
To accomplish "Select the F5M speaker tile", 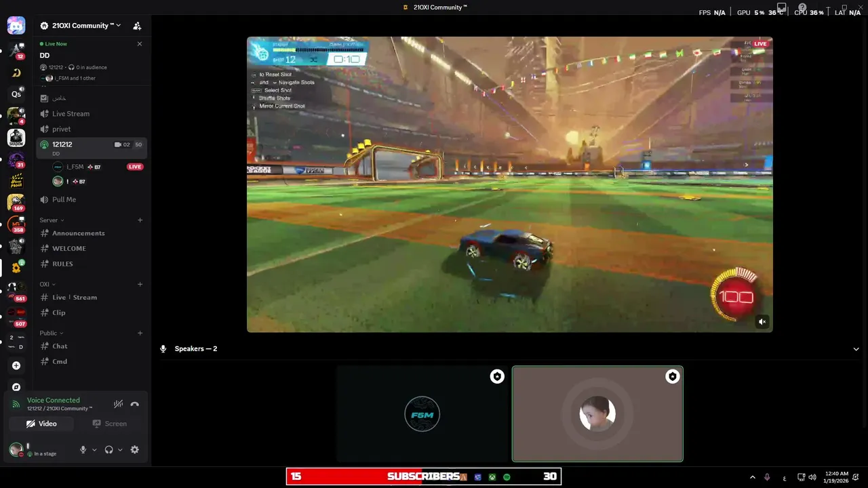I will pyautogui.click(x=422, y=413).
